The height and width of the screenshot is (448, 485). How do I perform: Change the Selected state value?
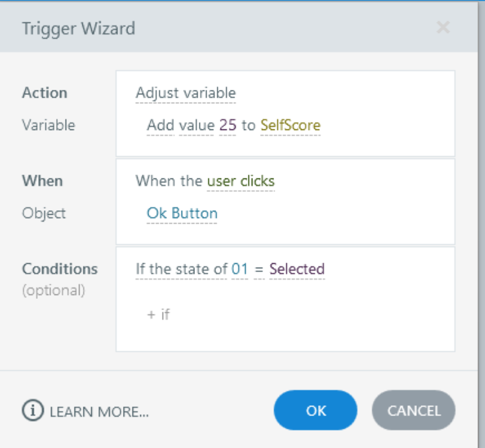[x=296, y=269]
